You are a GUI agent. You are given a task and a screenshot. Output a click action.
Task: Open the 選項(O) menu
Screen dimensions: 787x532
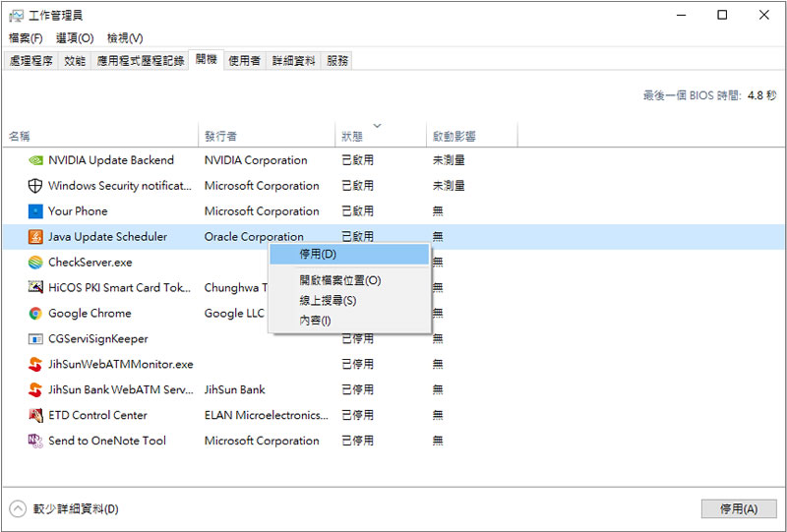click(75, 38)
